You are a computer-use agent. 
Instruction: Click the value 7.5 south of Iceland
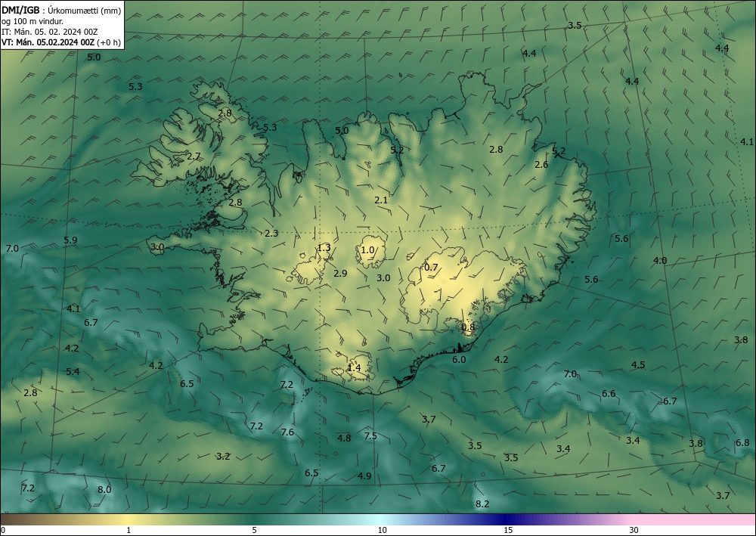click(370, 435)
